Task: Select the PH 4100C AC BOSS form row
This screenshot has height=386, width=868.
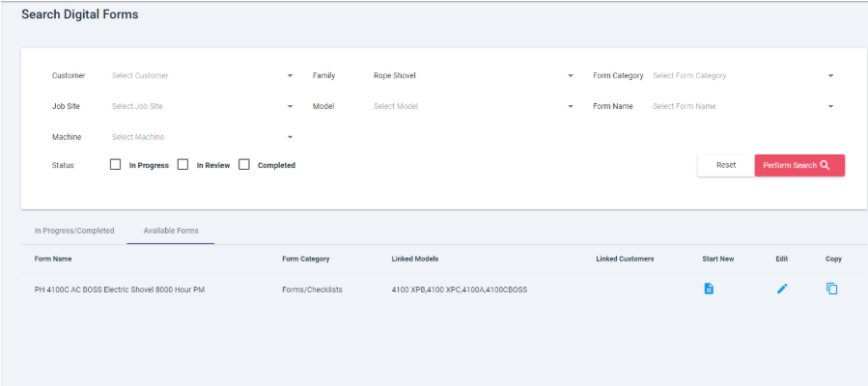Action: click(x=119, y=289)
